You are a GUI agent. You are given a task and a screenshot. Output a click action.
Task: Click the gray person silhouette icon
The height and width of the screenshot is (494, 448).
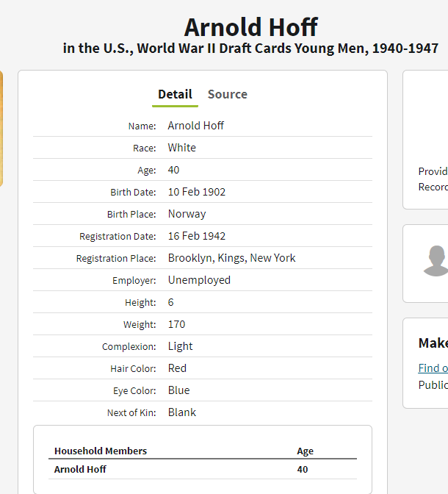click(x=436, y=261)
